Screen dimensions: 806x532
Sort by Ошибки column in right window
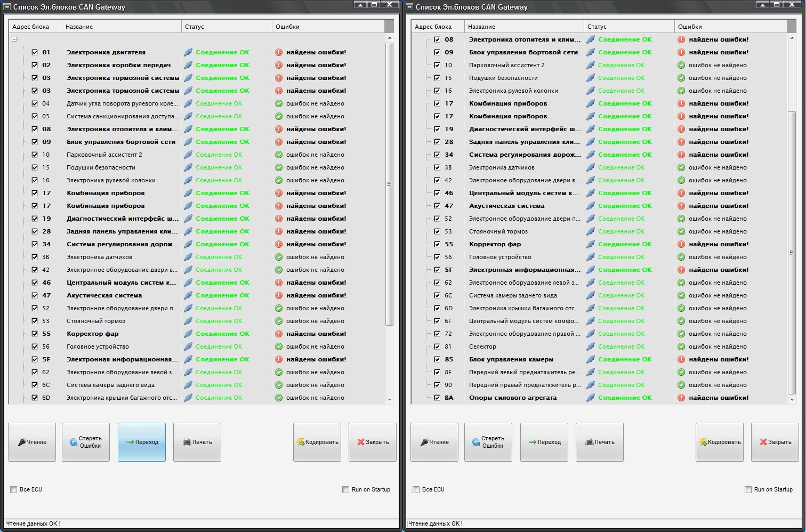(x=731, y=27)
